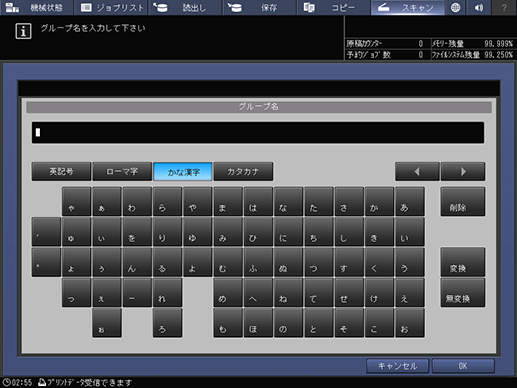Click the グループ名 group name input field

(258, 133)
